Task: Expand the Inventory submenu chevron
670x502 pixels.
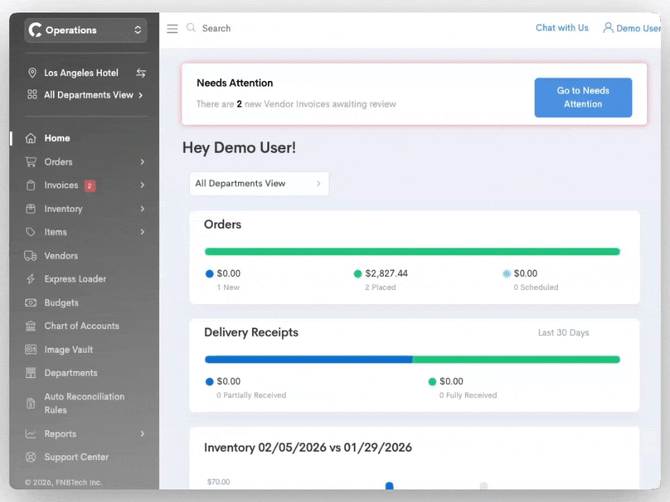Action: (x=142, y=209)
